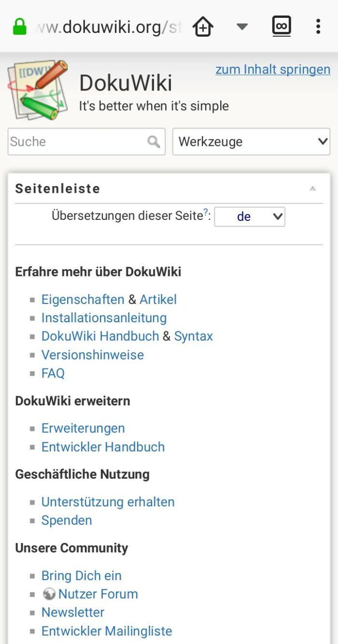The image size is (338, 644).
Task: Visit the FAQ page
Action: (x=53, y=373)
